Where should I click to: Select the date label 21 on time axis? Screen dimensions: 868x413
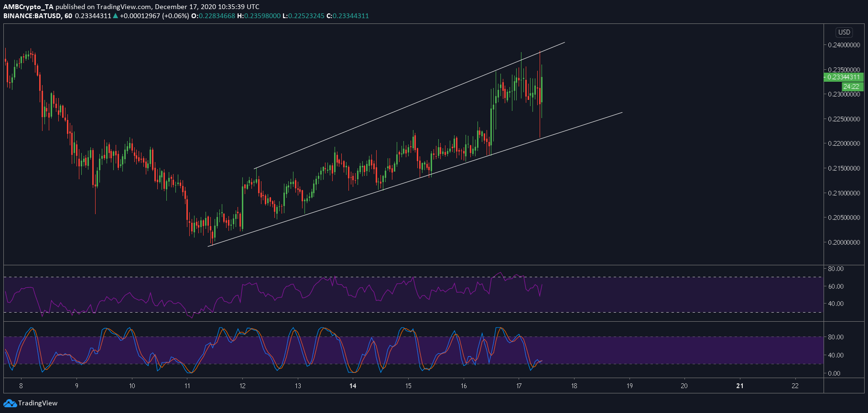tap(740, 386)
